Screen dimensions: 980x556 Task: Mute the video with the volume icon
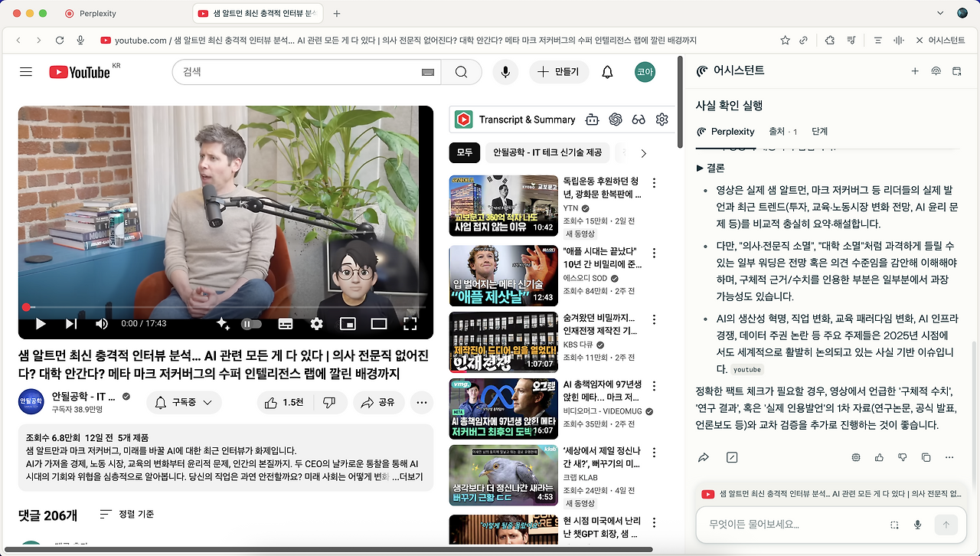(102, 324)
